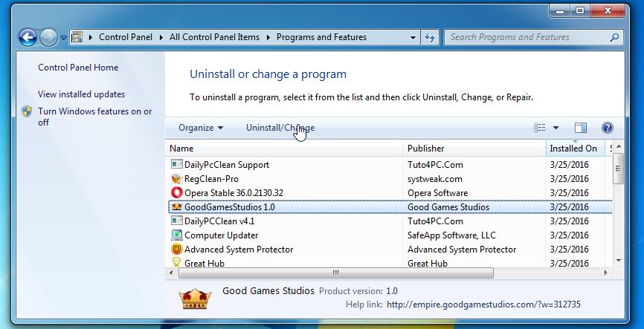The image size is (644, 329).
Task: Sort by the Name column header
Action: pyautogui.click(x=284, y=149)
